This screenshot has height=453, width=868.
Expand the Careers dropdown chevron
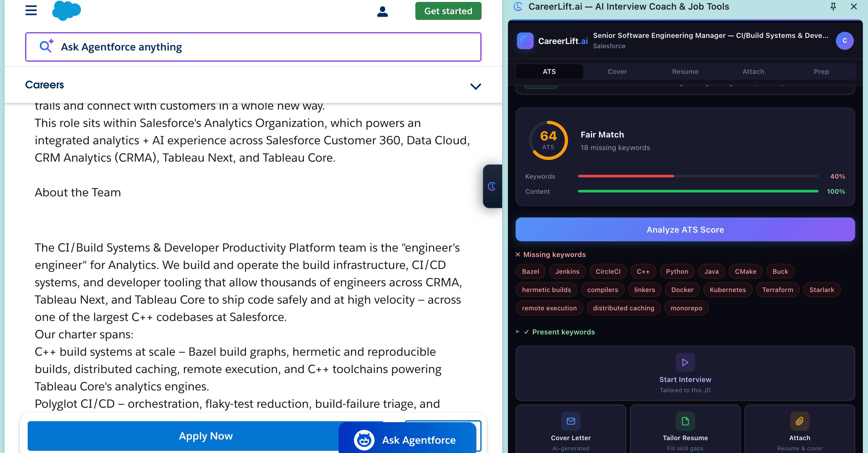point(475,86)
